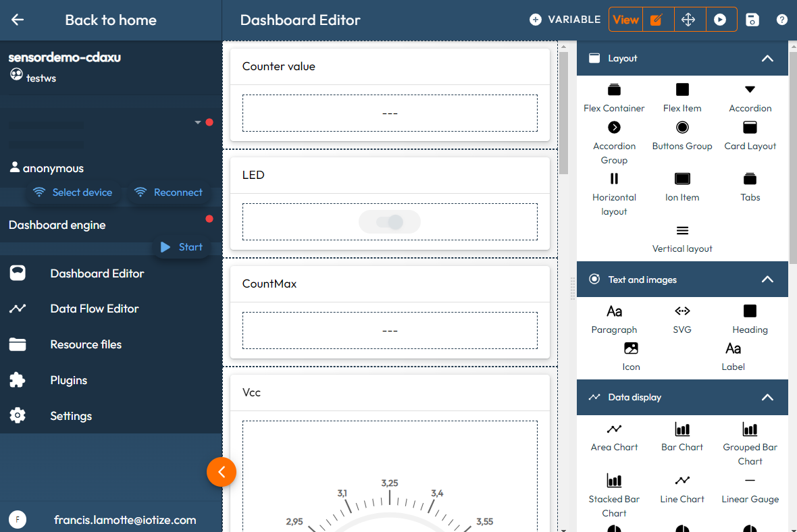Collapse the Layout components panel
This screenshot has width=797, height=532.
tap(767, 58)
